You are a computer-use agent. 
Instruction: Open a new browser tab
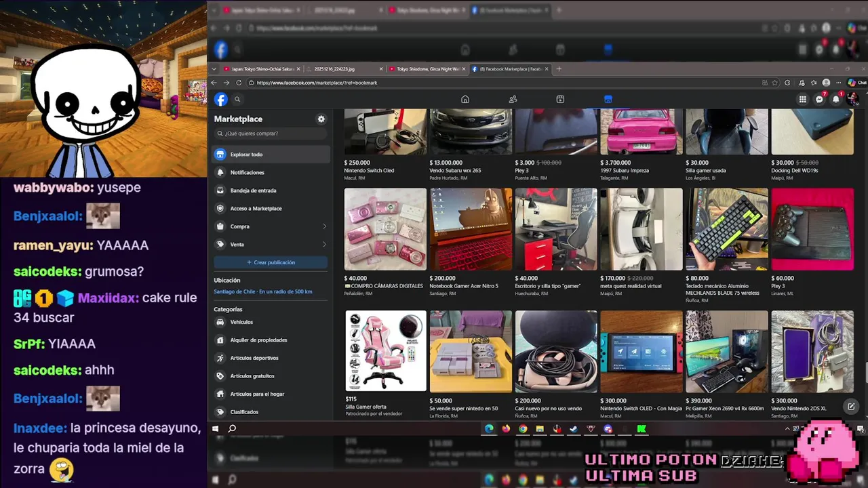point(559,68)
